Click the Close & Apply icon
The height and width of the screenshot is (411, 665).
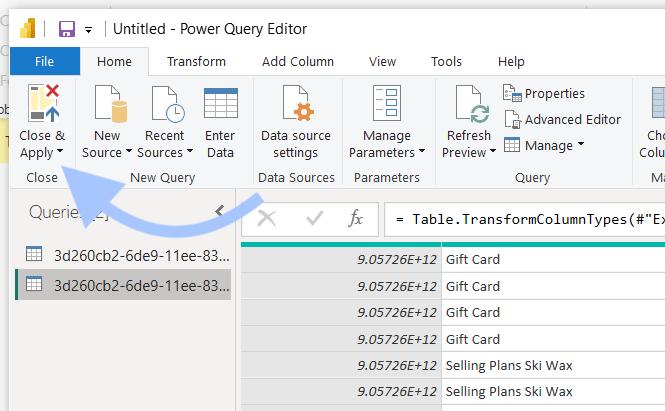44,103
